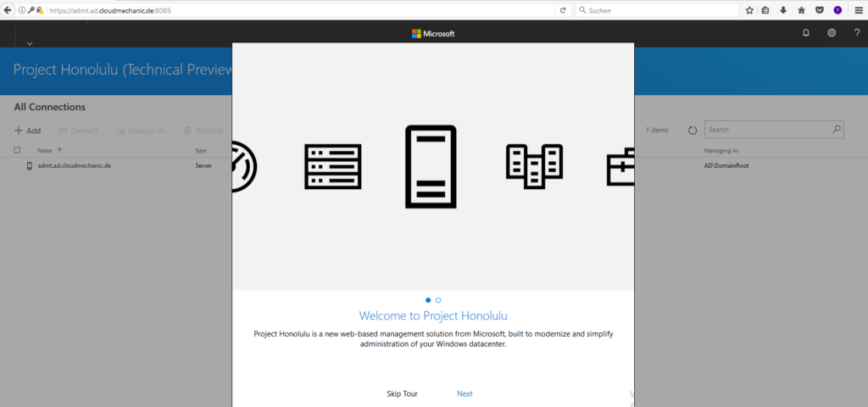Select the first tour page dot
The height and width of the screenshot is (407, 868).
click(x=428, y=300)
